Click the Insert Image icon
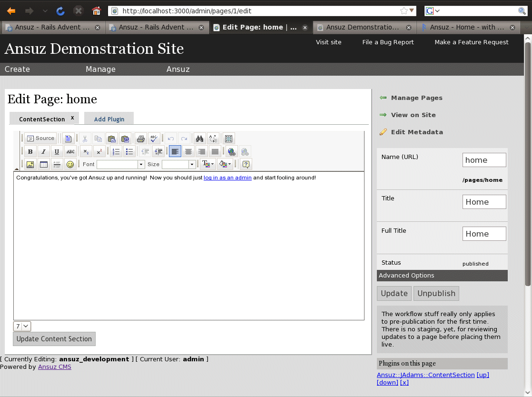532x397 pixels. 30,164
